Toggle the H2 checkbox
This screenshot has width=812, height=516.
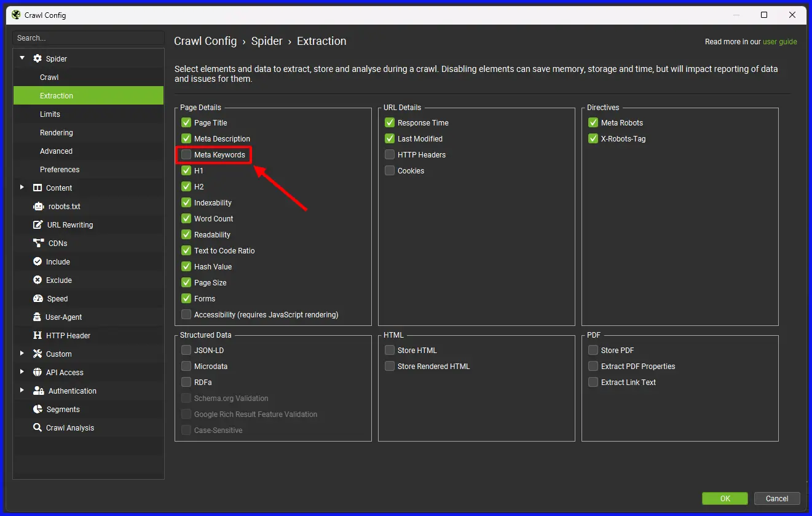pyautogui.click(x=186, y=186)
